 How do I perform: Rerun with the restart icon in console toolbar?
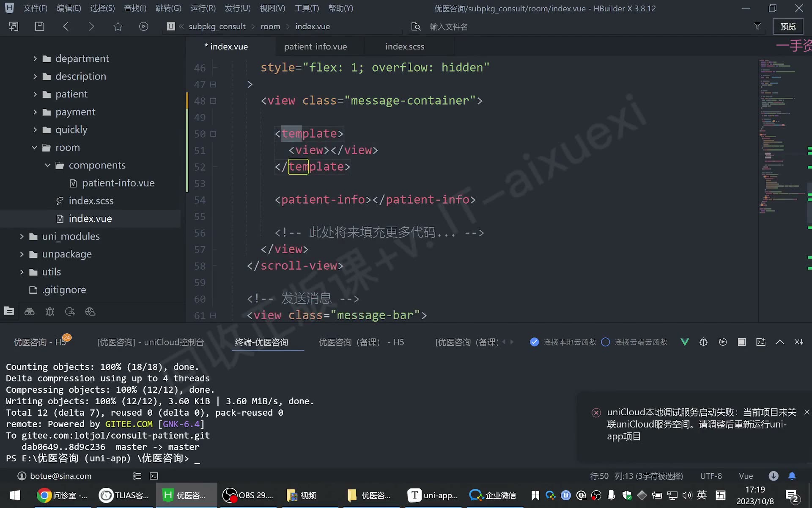723,342
